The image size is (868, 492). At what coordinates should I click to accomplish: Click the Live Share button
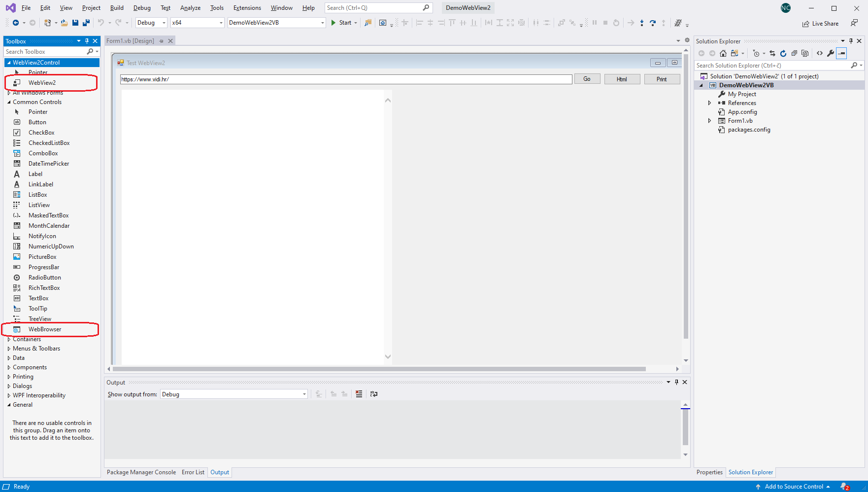coord(820,24)
